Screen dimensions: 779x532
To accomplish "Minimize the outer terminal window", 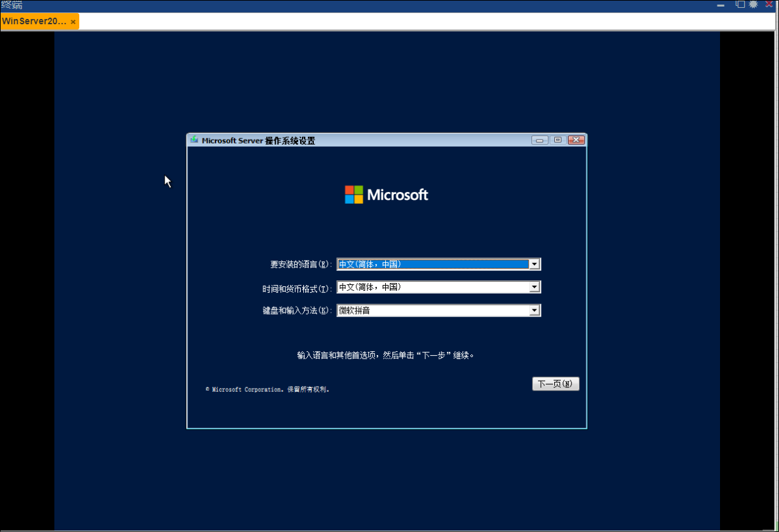I will click(x=721, y=5).
